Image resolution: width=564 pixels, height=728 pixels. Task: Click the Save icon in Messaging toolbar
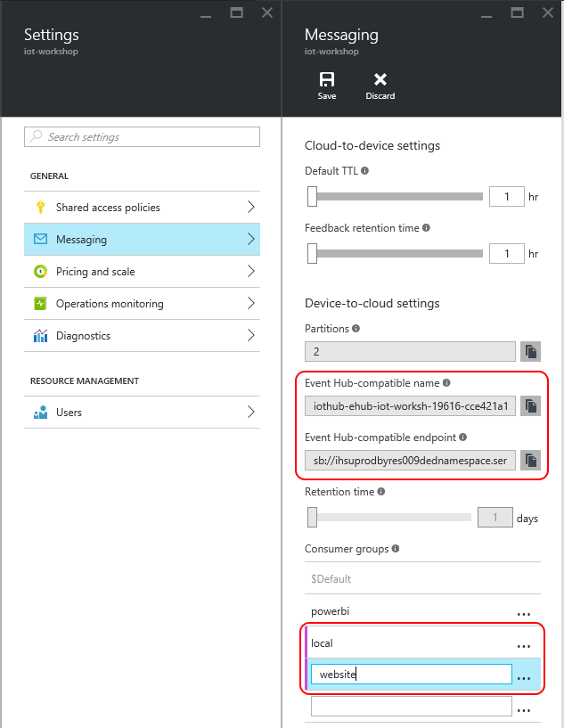[x=327, y=80]
